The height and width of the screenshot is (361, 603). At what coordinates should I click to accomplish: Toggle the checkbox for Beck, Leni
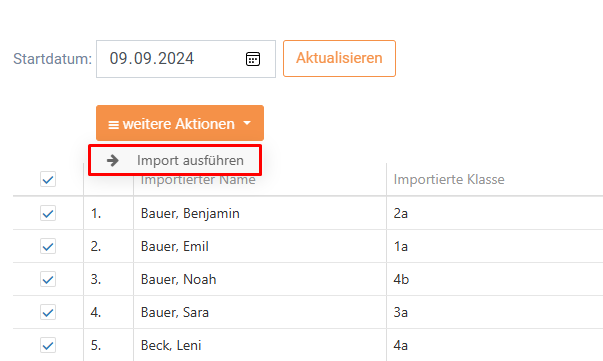[x=48, y=345]
